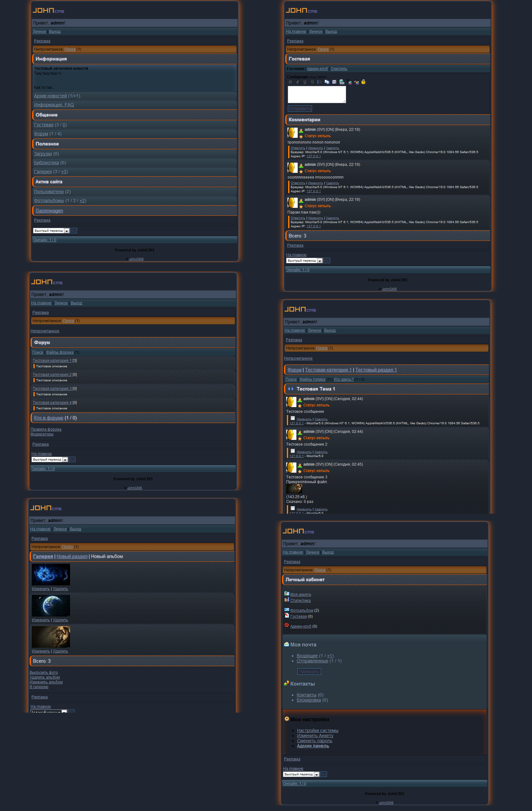Click the double-arrow icon beside Тестовая Тема 1
532x811 pixels.
(290, 389)
